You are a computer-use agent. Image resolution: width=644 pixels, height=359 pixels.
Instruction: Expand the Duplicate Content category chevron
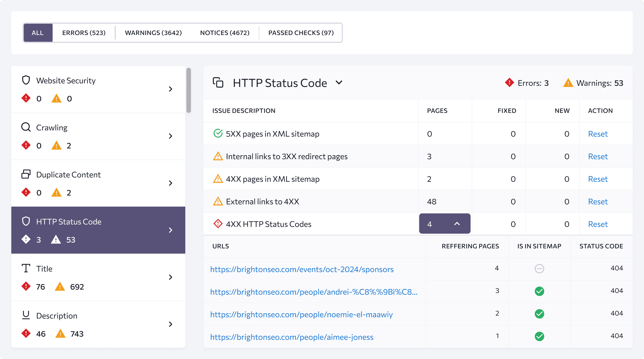click(170, 183)
